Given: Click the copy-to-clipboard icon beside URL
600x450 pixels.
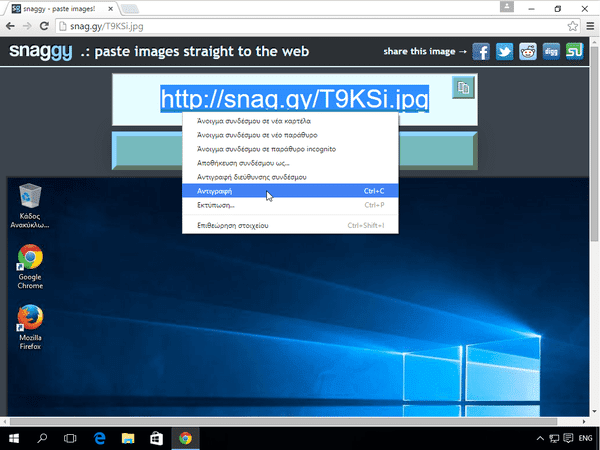Looking at the screenshot, I should pyautogui.click(x=463, y=88).
